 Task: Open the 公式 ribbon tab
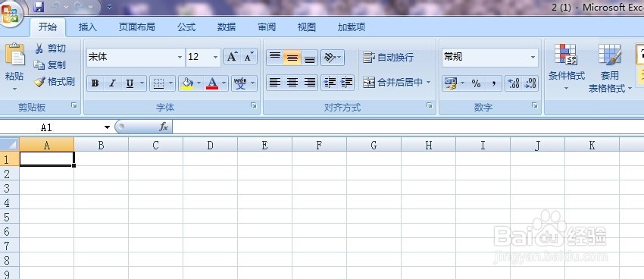click(186, 27)
